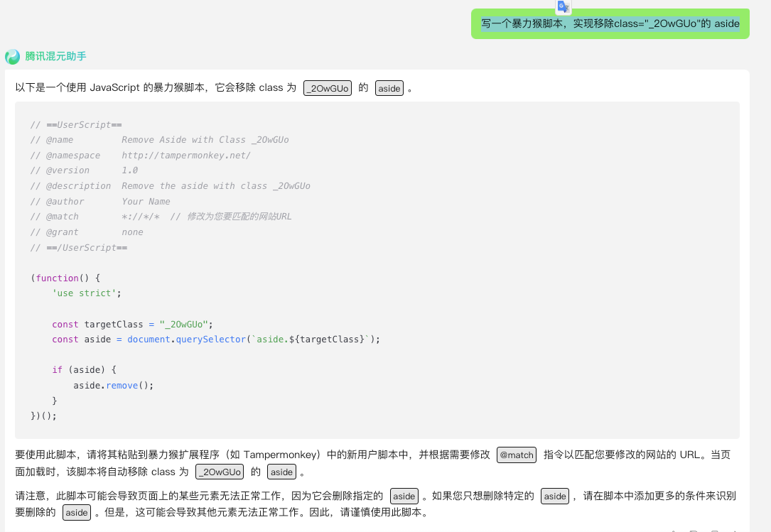The width and height of the screenshot is (771, 532).
Task: Click the '@author Your Name' line
Action: point(100,202)
